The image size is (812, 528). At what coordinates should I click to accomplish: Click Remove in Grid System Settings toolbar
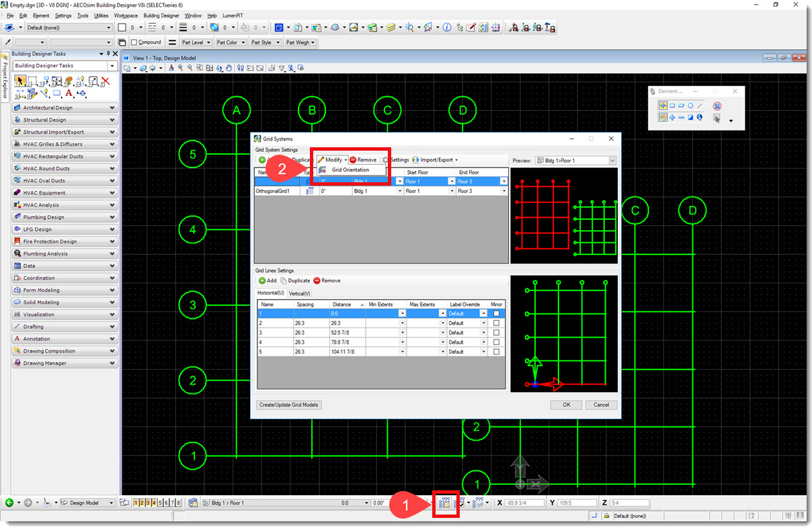click(363, 159)
